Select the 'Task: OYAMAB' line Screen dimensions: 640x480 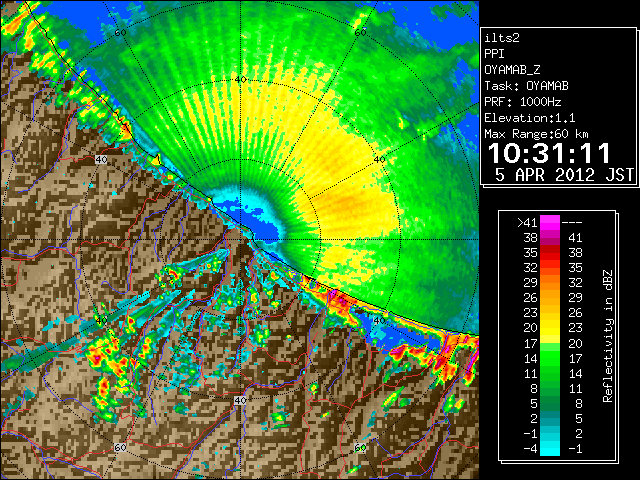click(526, 86)
